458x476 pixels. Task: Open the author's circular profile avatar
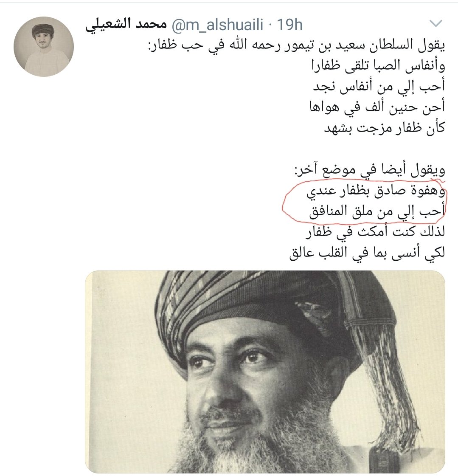(44, 47)
